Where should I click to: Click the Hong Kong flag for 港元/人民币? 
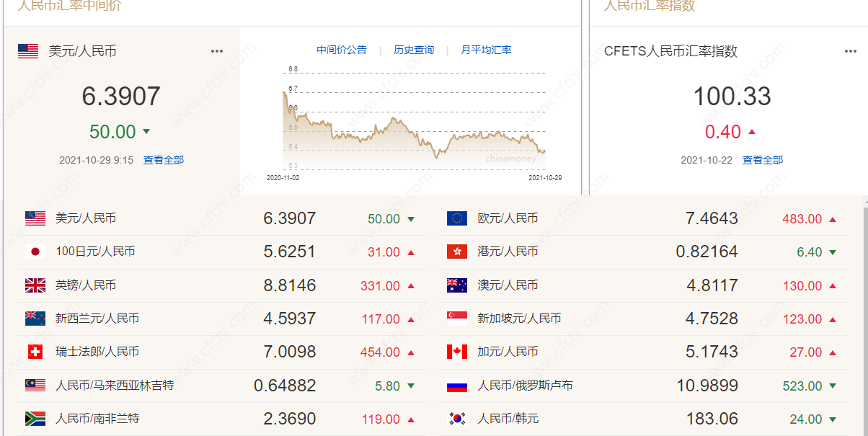point(457,252)
